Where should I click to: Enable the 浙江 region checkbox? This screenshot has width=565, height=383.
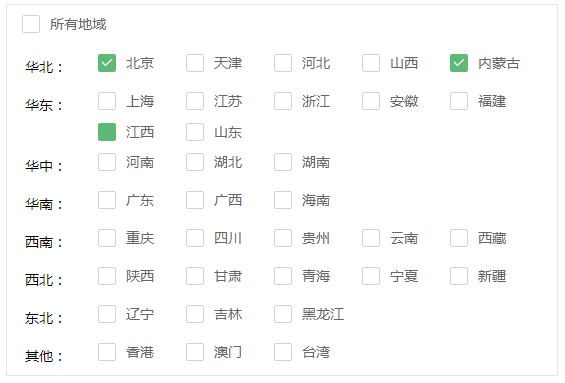[x=283, y=101]
